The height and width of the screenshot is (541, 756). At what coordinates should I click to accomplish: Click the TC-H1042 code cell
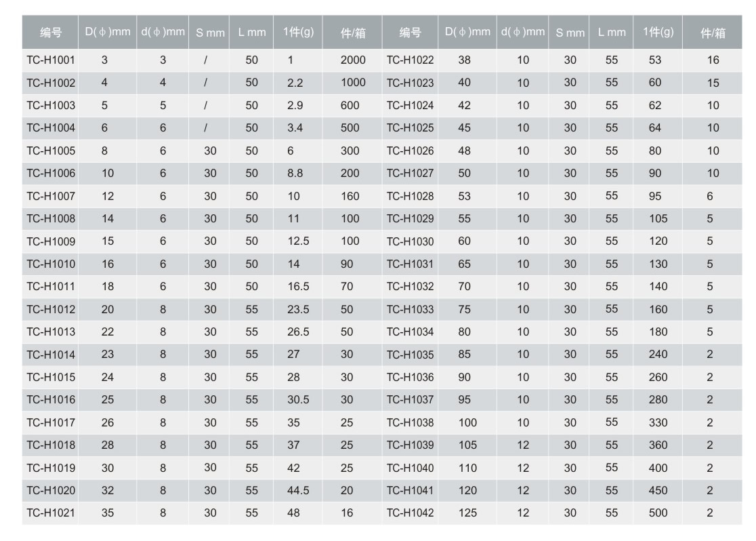[x=410, y=513]
